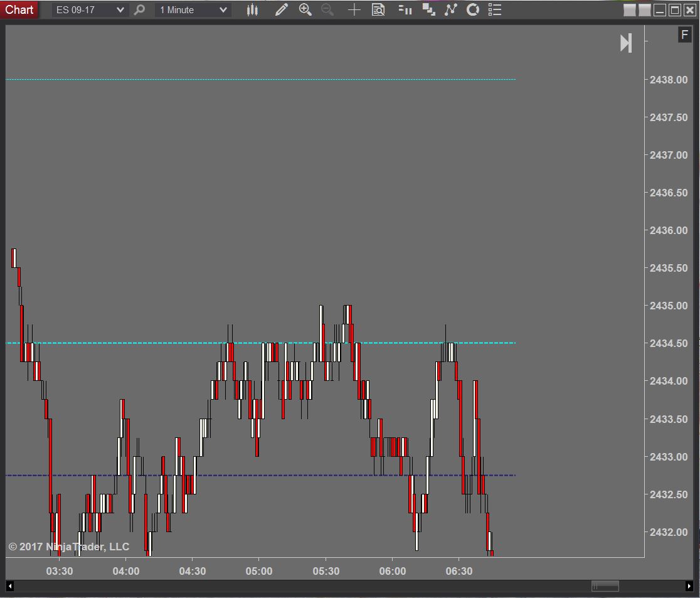Click the 2436.50 price axis label
Screen dimensions: 700x598
pyautogui.click(x=668, y=193)
